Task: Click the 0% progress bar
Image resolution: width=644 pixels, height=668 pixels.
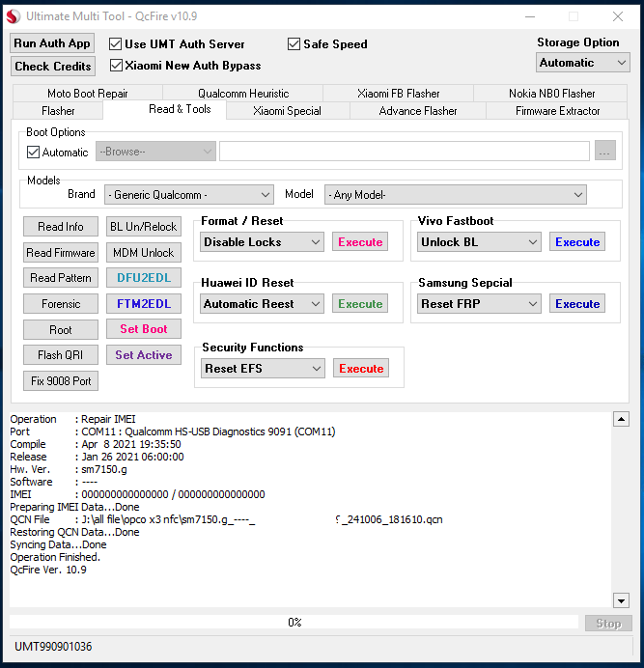Action: click(294, 623)
